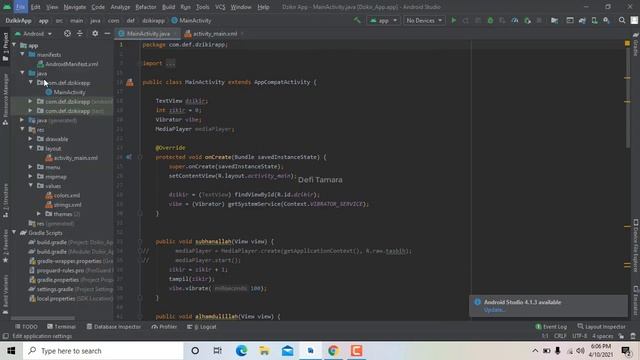The width and height of the screenshot is (640, 360).
Task: Click Attach Debugger to Android Process icon
Action: click(527, 20)
